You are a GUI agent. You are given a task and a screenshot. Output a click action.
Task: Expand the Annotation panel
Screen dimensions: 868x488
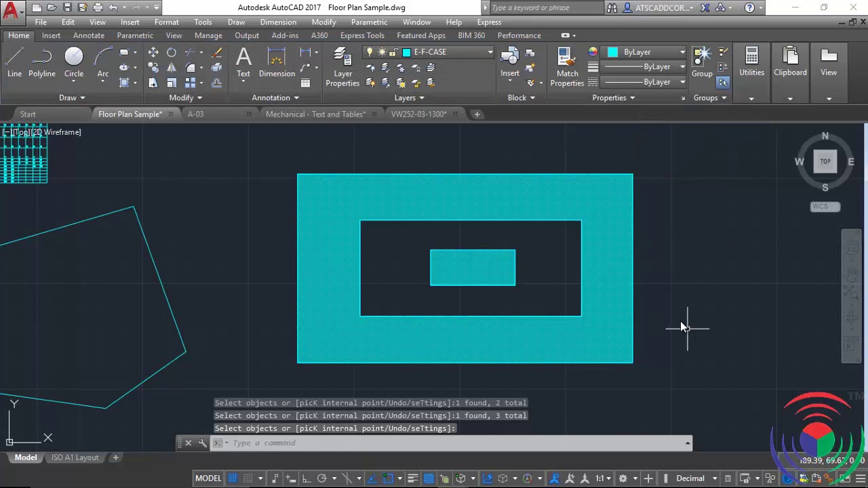pyautogui.click(x=275, y=98)
